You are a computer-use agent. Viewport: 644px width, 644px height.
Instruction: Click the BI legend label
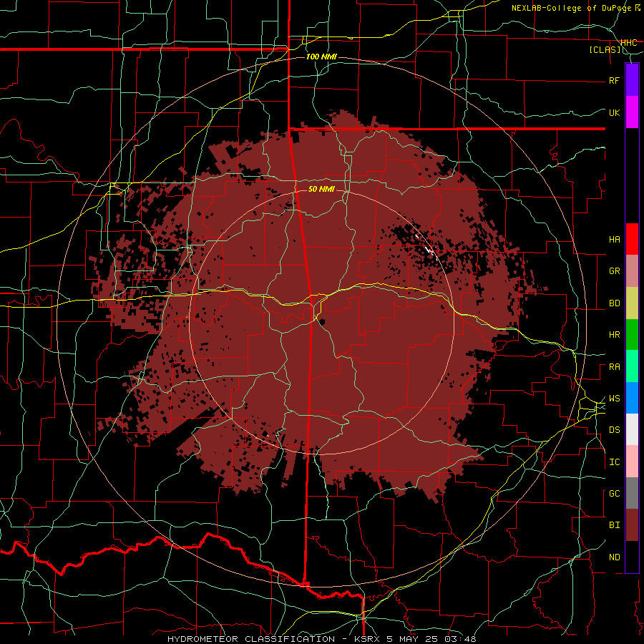pyautogui.click(x=614, y=525)
